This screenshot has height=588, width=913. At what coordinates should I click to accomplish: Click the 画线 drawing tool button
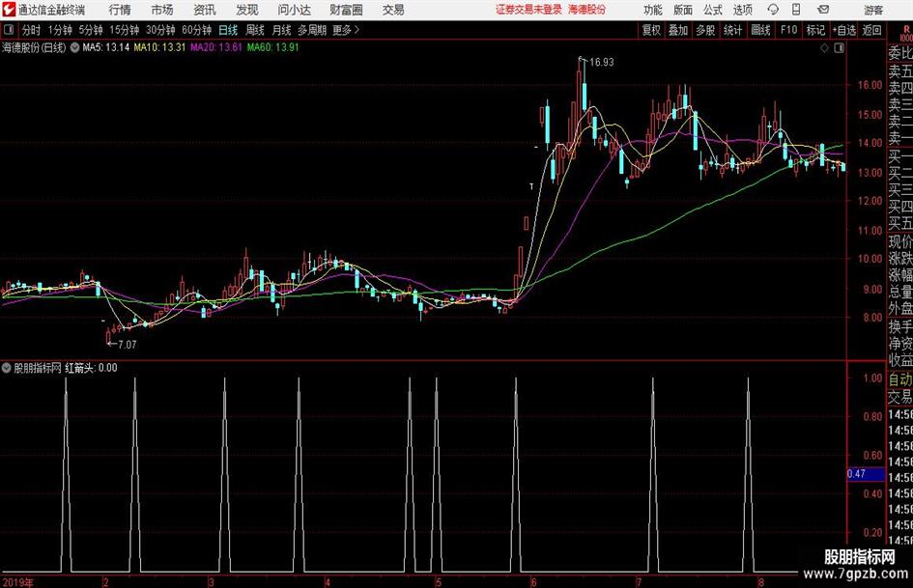click(x=760, y=30)
